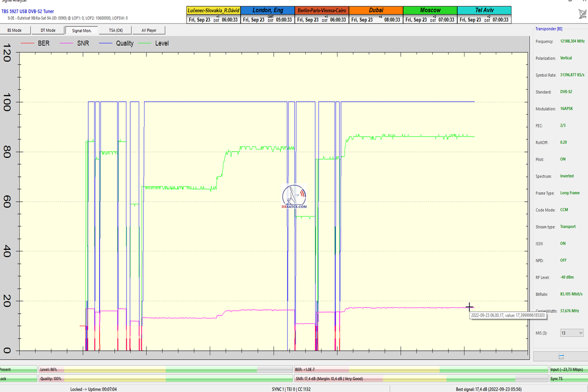Click the collapse panel button below MIS
Viewport: 588px width, 392px height.
click(x=561, y=356)
